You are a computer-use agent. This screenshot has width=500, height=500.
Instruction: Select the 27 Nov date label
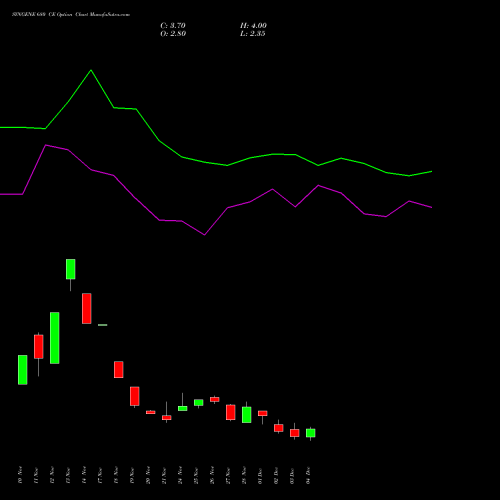pyautogui.click(x=228, y=475)
